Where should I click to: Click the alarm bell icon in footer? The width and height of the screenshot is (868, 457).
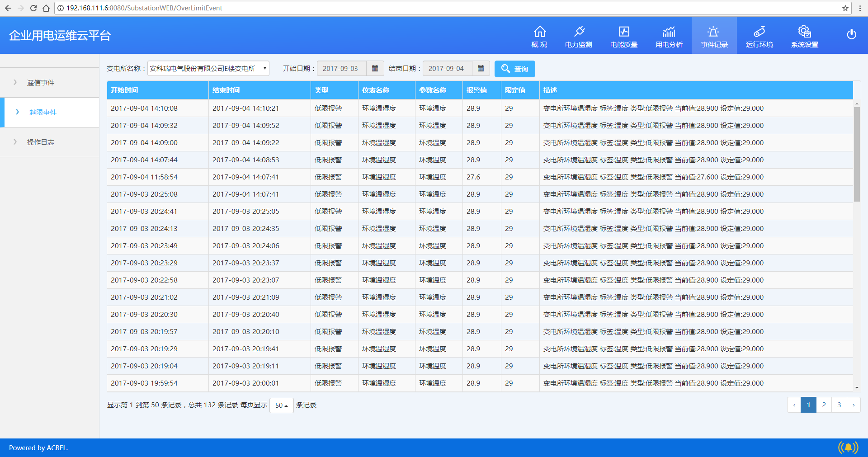point(848,448)
